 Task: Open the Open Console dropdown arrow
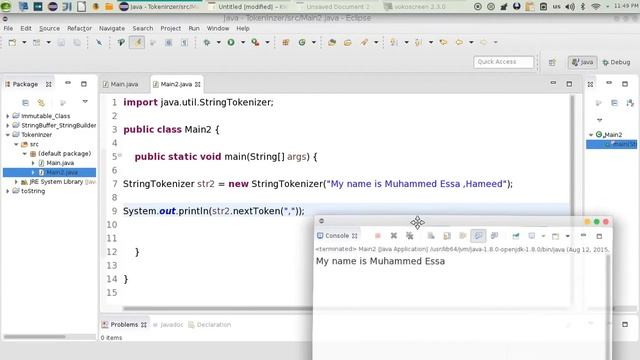(x=567, y=236)
